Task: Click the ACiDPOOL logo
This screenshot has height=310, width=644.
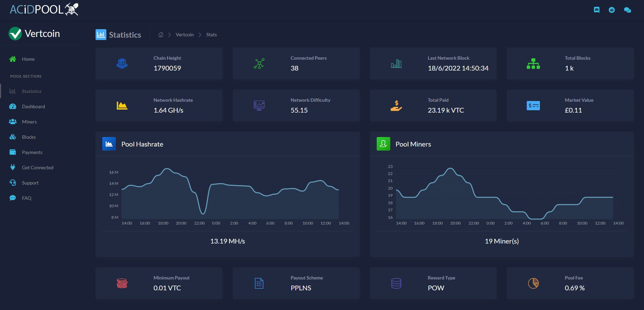Action: (44, 9)
